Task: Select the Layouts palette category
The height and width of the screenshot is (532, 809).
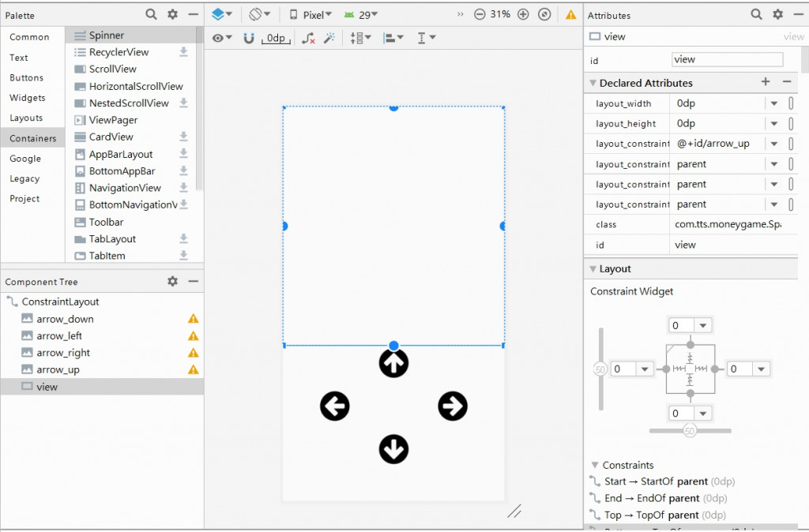Action: (26, 118)
